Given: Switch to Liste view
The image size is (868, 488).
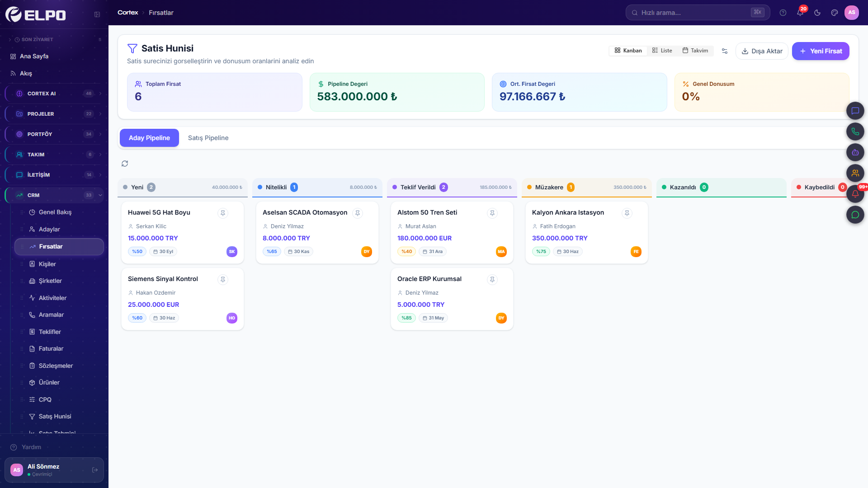Looking at the screenshot, I should (662, 51).
